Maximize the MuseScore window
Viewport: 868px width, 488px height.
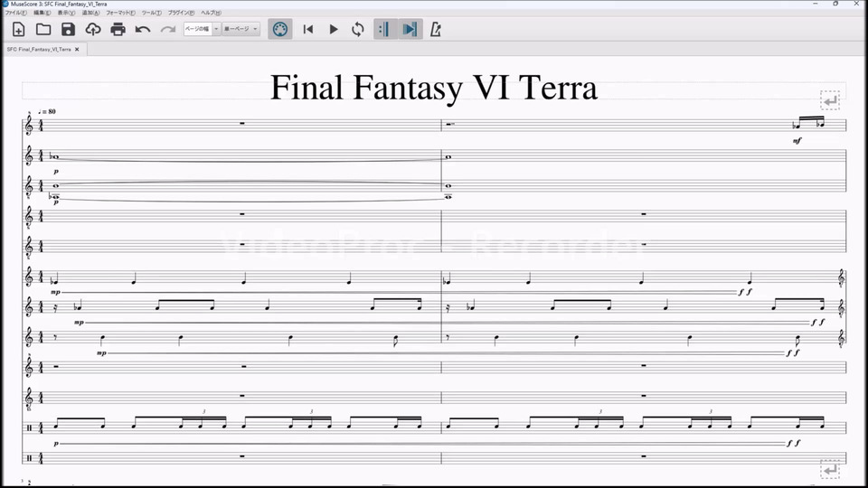[x=835, y=4]
